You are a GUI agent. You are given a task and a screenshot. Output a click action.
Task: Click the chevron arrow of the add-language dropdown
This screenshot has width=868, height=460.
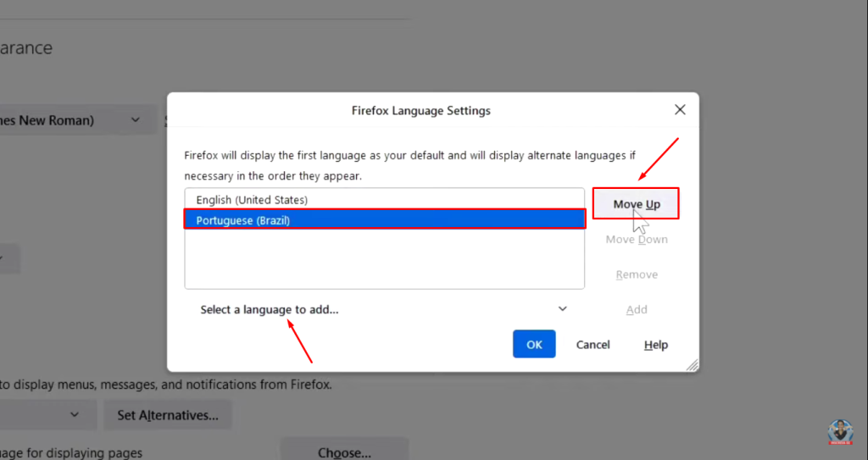[562, 310]
